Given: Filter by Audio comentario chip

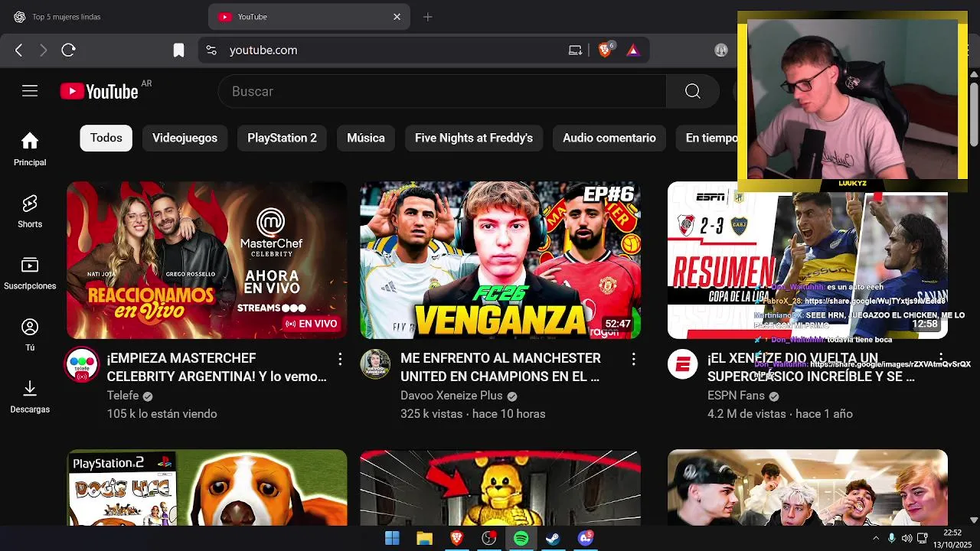Looking at the screenshot, I should click(609, 138).
